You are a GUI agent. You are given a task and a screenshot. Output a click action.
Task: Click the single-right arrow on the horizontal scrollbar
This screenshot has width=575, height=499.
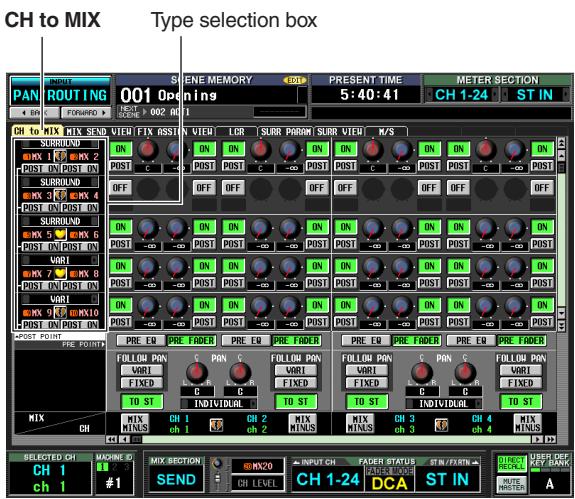coord(538,439)
